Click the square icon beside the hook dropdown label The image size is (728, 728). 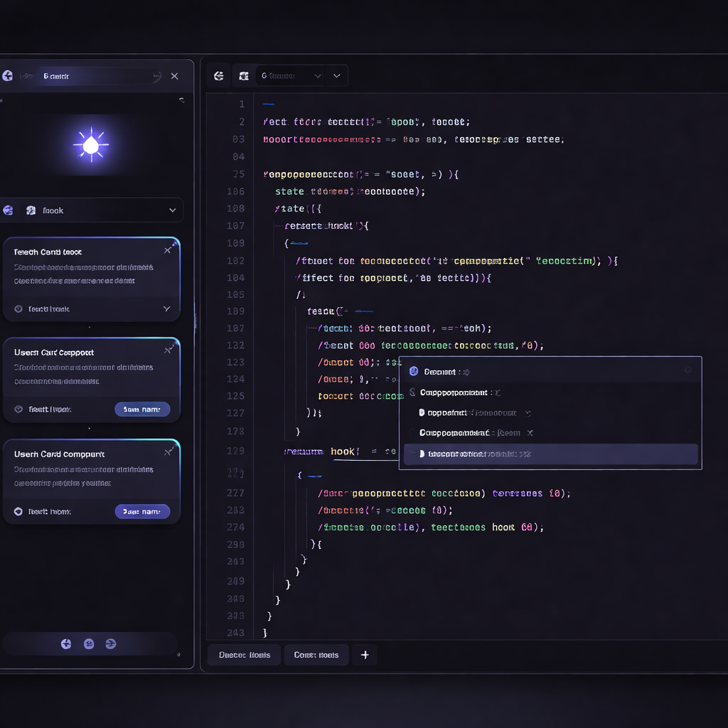pyautogui.click(x=31, y=210)
